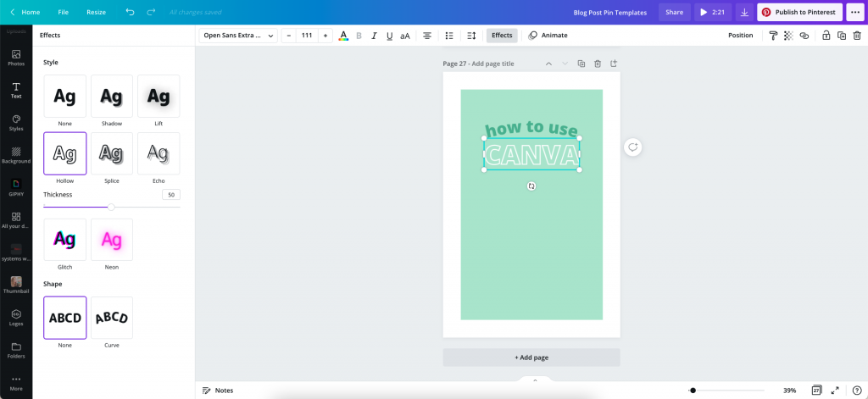Duplicate the selected element
868x399 pixels.
pos(842,36)
